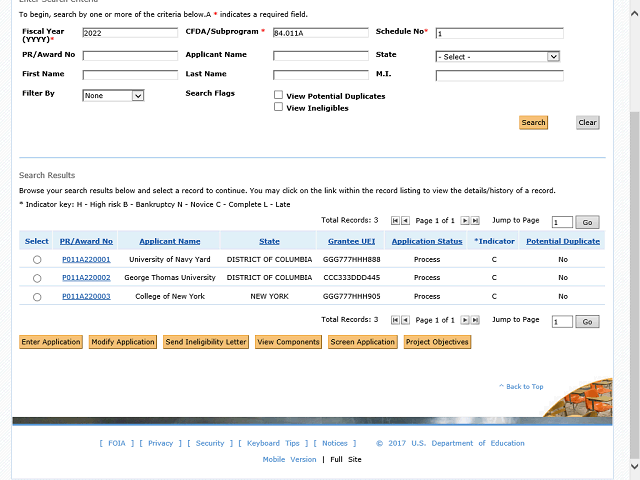This screenshot has width=640, height=480.
Task: Open the FOIA footer link
Action: tap(117, 443)
